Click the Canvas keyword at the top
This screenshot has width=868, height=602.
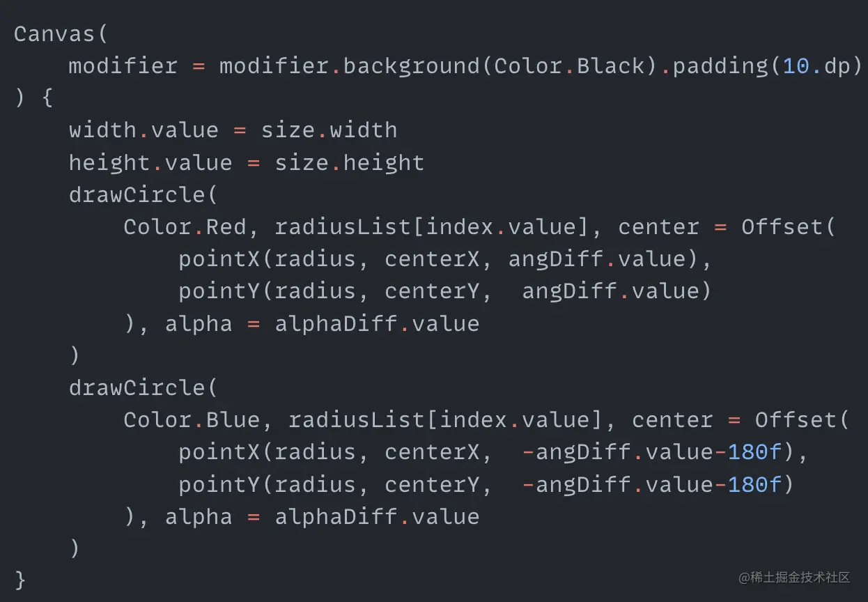pyautogui.click(x=54, y=33)
